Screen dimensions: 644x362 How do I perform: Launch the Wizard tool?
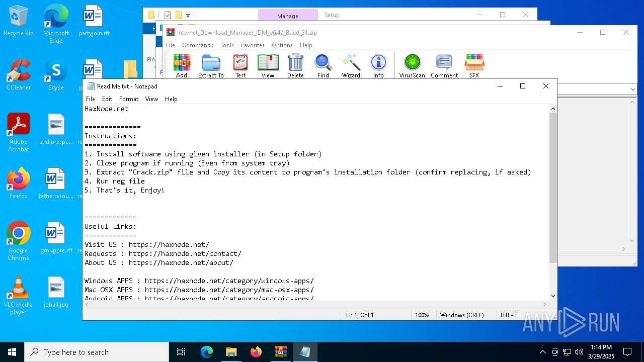click(351, 66)
